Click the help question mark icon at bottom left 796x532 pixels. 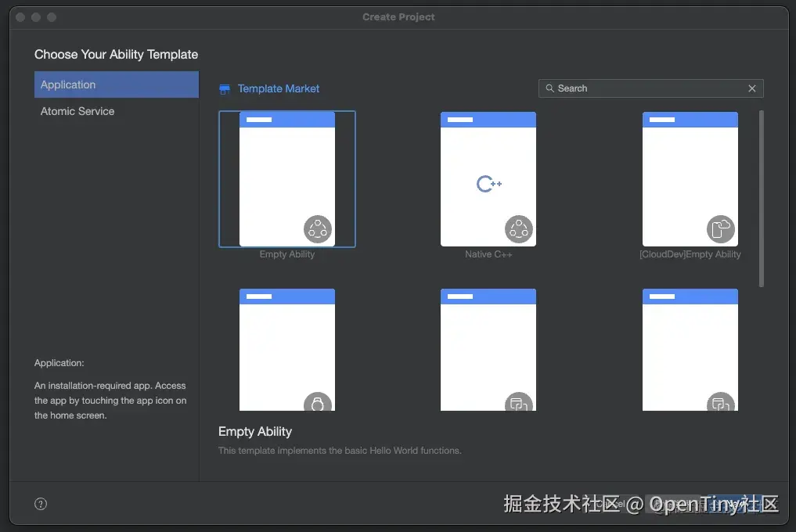pyautogui.click(x=40, y=504)
